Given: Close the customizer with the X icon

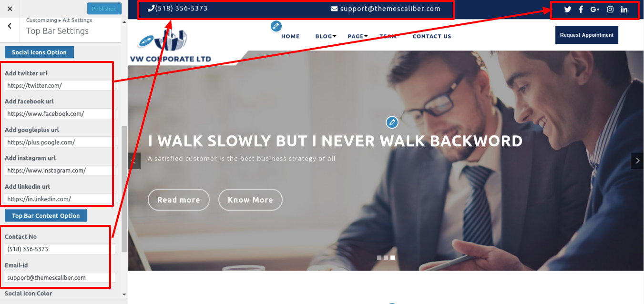Looking at the screenshot, I should click(10, 9).
